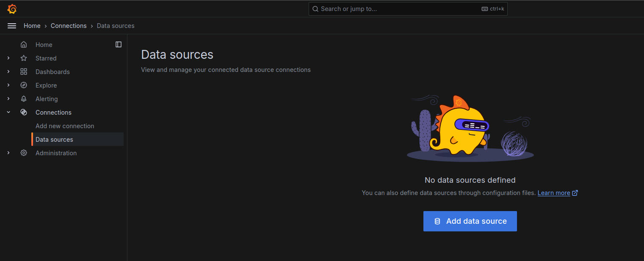Image resolution: width=644 pixels, height=261 pixels.
Task: Click the Grafana logo icon
Action: pos(12,9)
